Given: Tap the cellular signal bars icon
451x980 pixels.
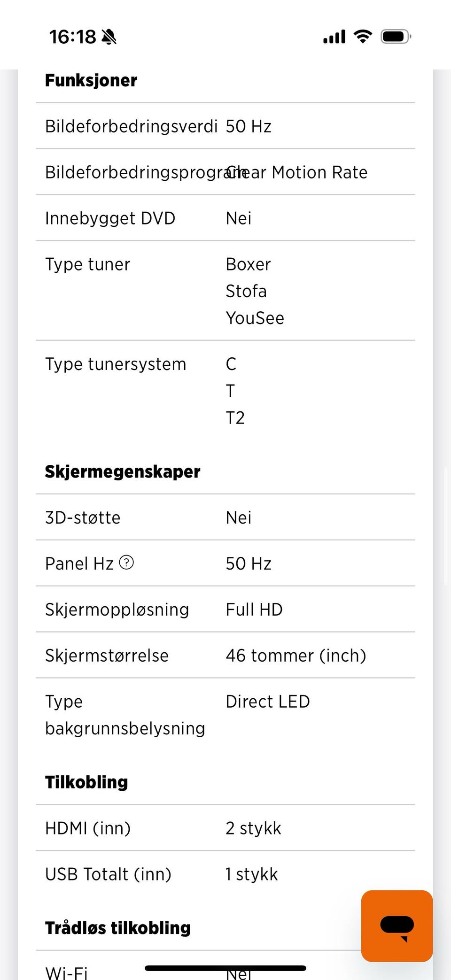Looking at the screenshot, I should tap(334, 36).
